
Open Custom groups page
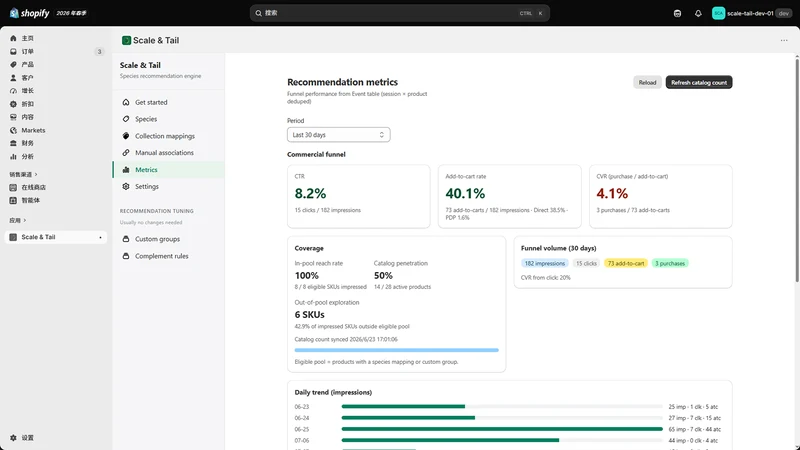168,239
